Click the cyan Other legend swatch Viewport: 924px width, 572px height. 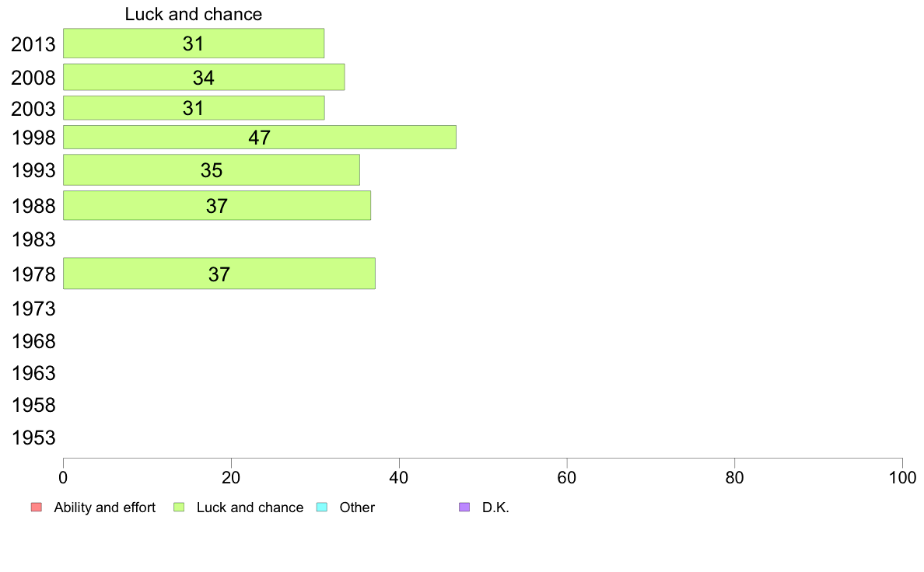(x=322, y=507)
